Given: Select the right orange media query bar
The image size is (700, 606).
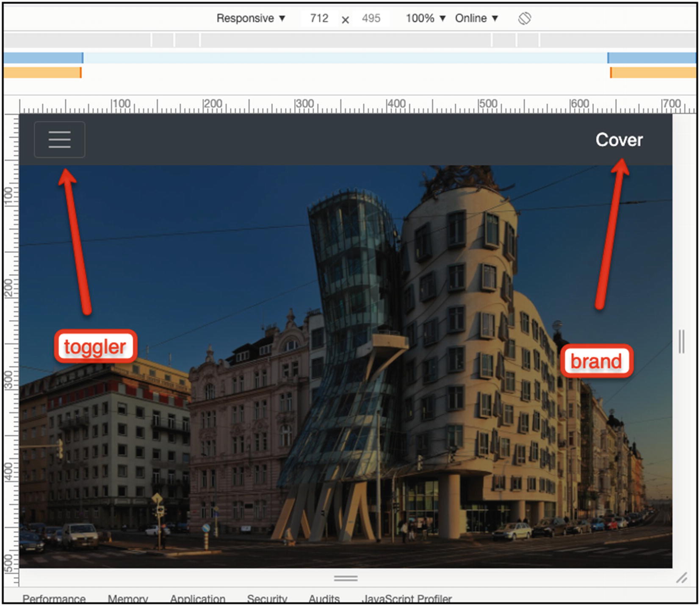Looking at the screenshot, I should point(653,72).
